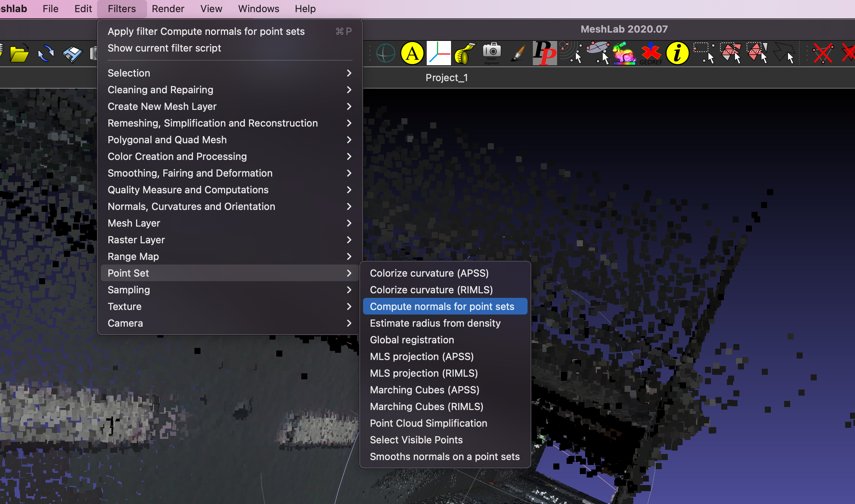This screenshot has height=504, width=855.
Task: Open the Render menu
Action: [168, 8]
